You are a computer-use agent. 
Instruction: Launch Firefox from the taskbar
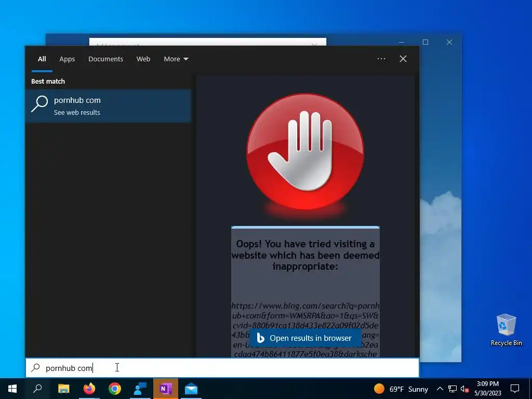[x=89, y=389]
